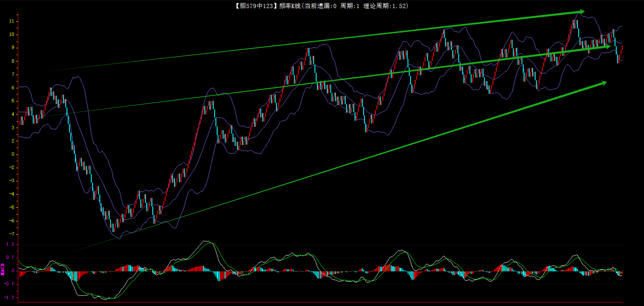Click the 1.3 label on MACD axis
This screenshot has width=644, height=306.
click(x=10, y=244)
